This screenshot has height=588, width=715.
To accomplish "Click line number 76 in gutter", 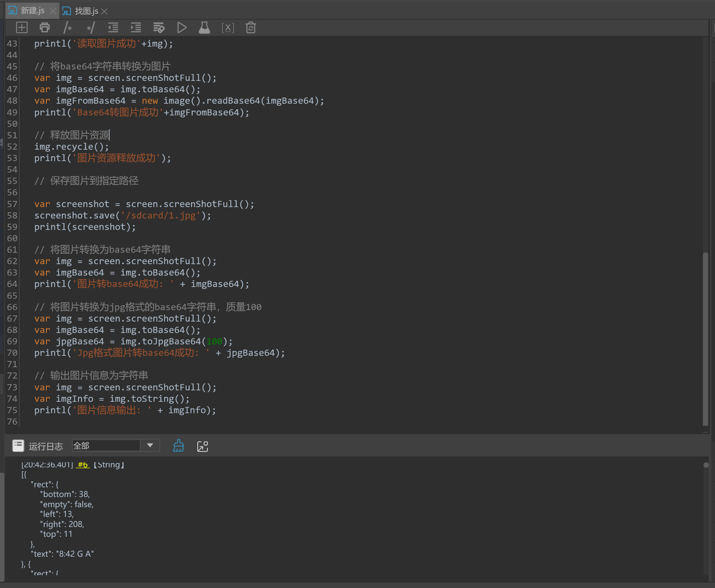I will point(12,422).
